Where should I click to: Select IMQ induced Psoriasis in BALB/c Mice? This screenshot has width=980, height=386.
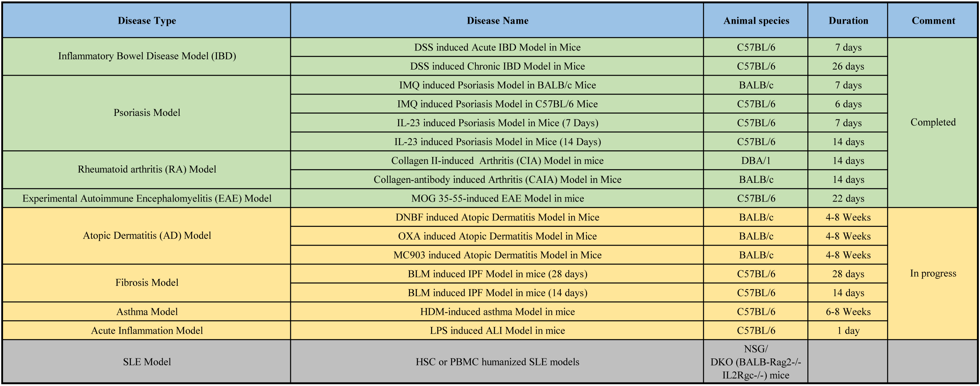(497, 85)
